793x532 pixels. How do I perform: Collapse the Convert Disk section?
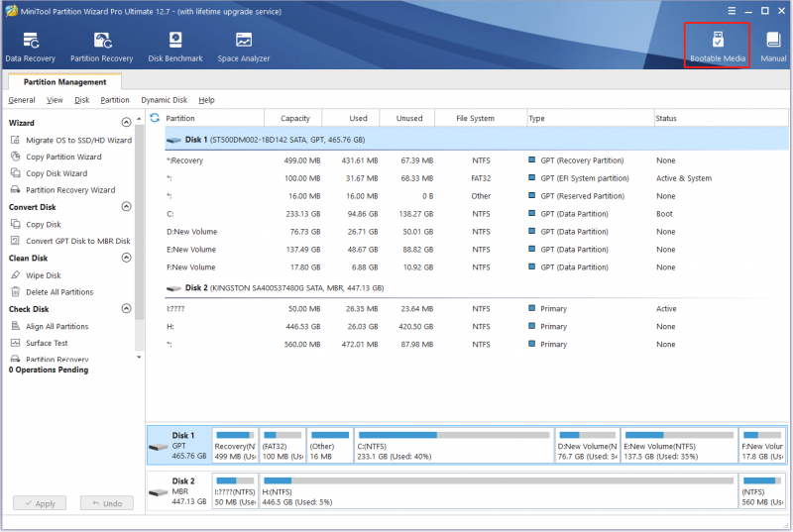pos(127,207)
